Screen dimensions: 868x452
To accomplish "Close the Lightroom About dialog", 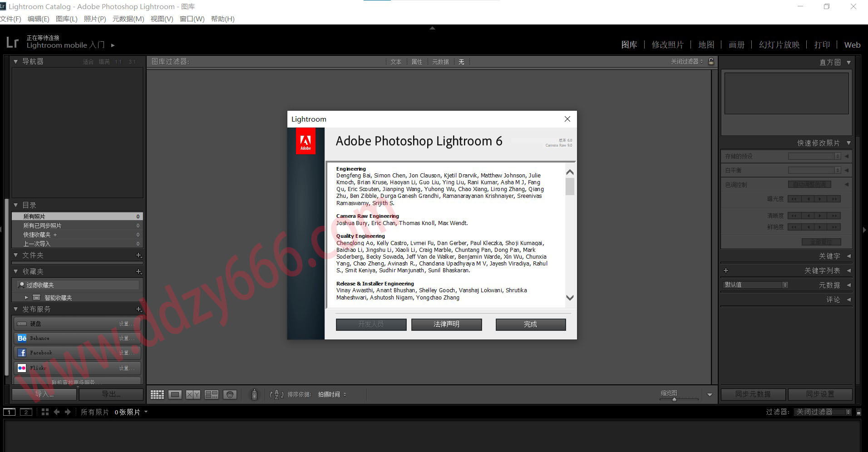I will (x=567, y=119).
